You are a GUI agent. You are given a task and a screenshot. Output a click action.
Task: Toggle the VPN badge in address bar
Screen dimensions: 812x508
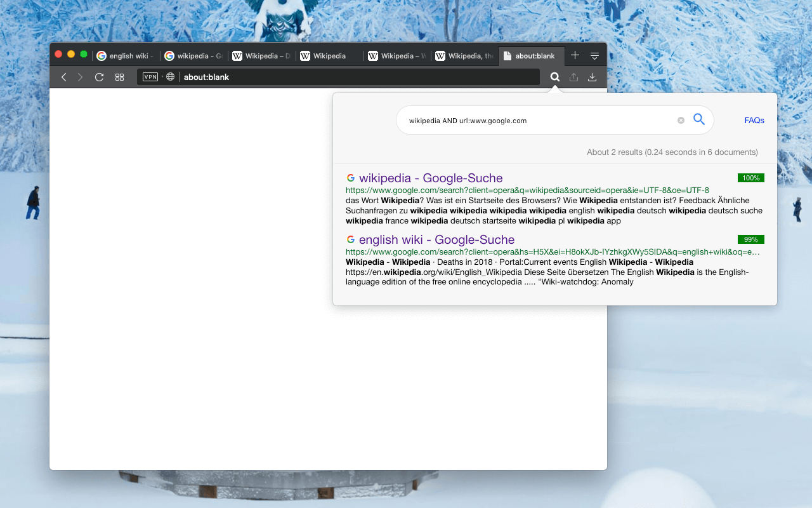[150, 77]
